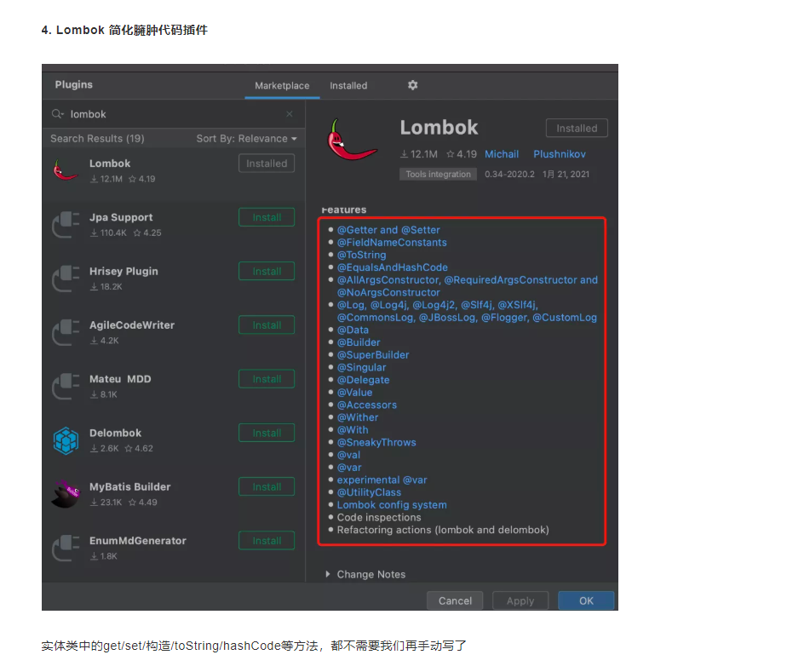
Task: Click the 0.34-2020.2 version text
Action: tap(509, 174)
